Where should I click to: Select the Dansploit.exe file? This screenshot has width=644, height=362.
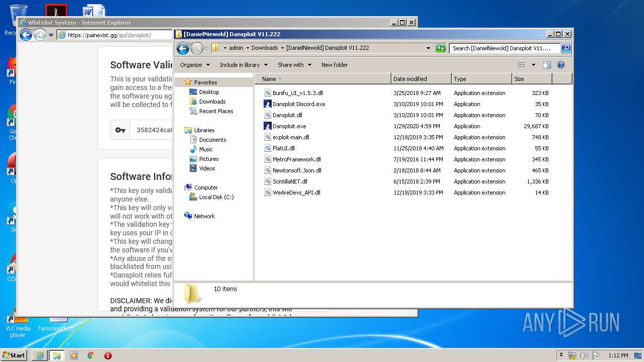[x=289, y=126]
